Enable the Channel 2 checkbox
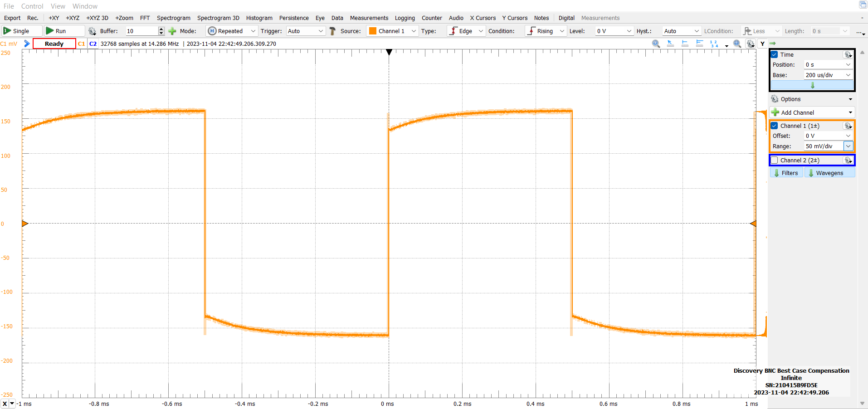This screenshot has width=868, height=409. (x=775, y=160)
